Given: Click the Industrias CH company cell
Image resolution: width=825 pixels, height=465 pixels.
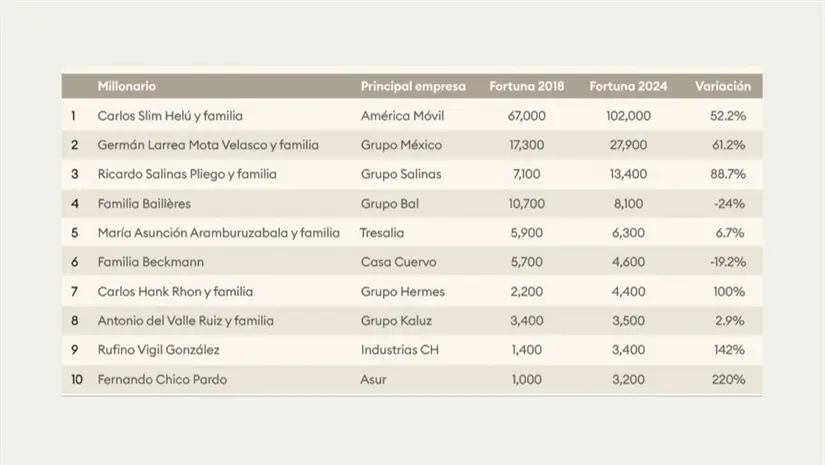Looking at the screenshot, I should point(400,350).
